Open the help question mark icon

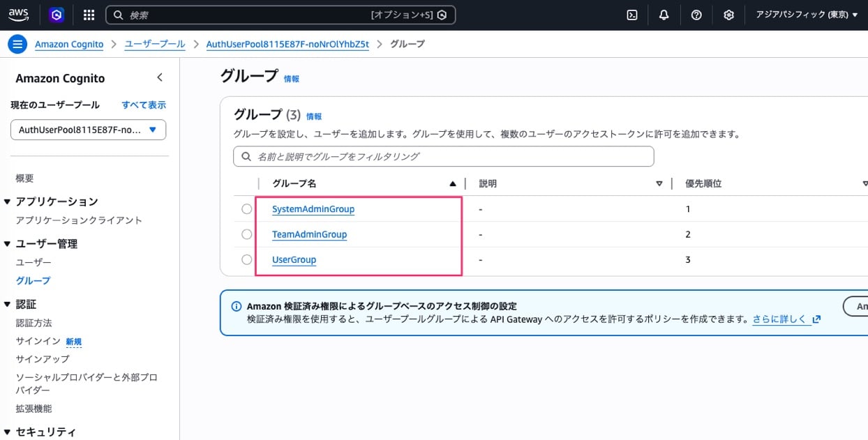coord(696,15)
